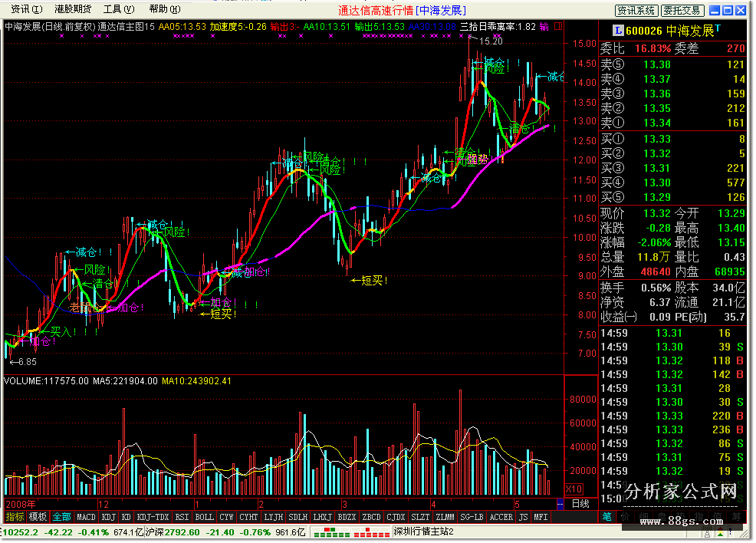Click the VOLUME:117575.00 indicator header

point(46,381)
